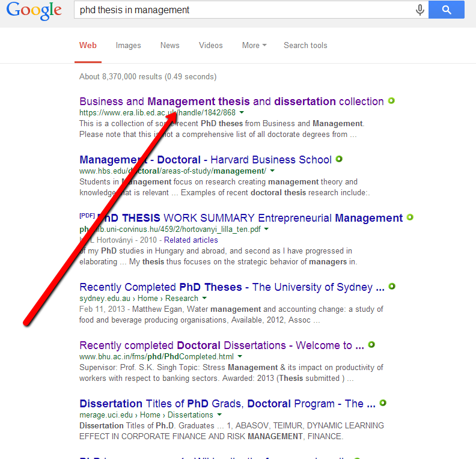Click green circle beside Entrepreneurial Management PDF result

point(410,217)
